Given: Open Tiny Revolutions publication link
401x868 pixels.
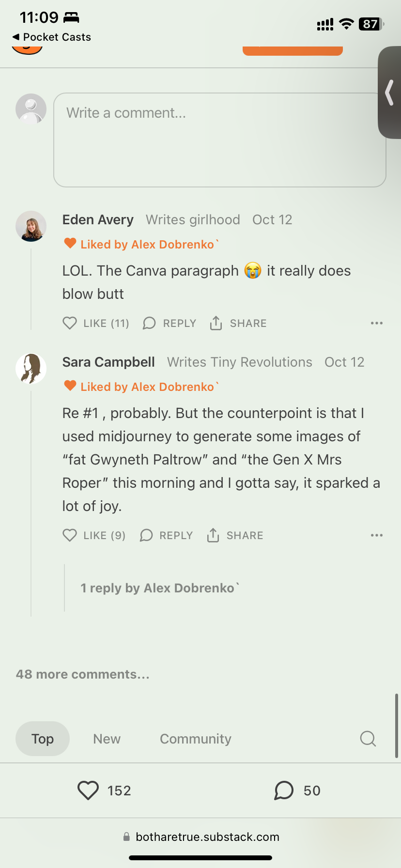Looking at the screenshot, I should (240, 362).
